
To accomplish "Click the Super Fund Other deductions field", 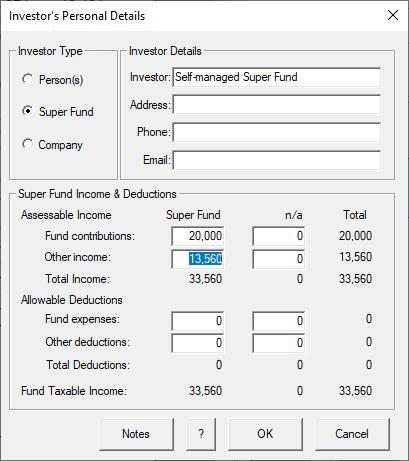I will point(198,343).
